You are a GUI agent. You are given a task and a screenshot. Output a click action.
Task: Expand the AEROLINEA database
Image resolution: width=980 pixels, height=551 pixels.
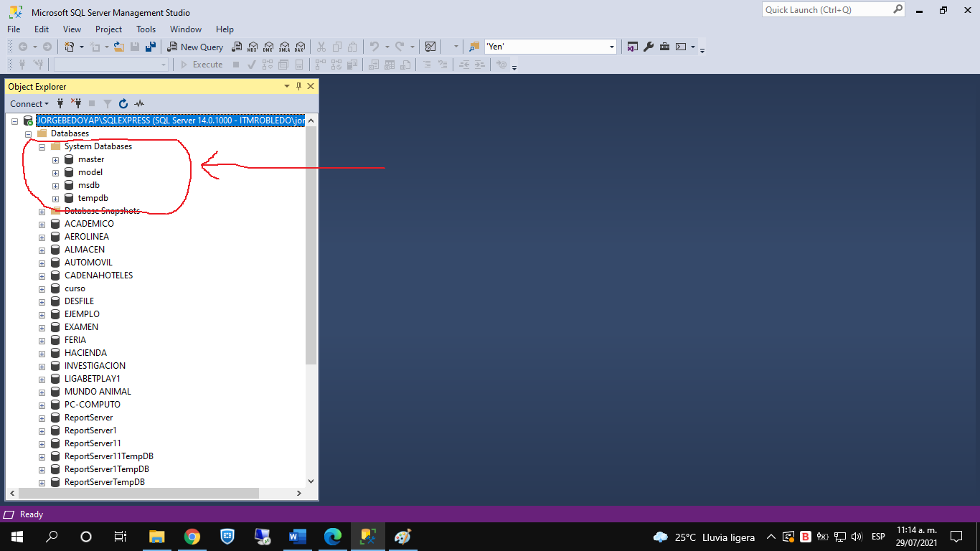42,237
